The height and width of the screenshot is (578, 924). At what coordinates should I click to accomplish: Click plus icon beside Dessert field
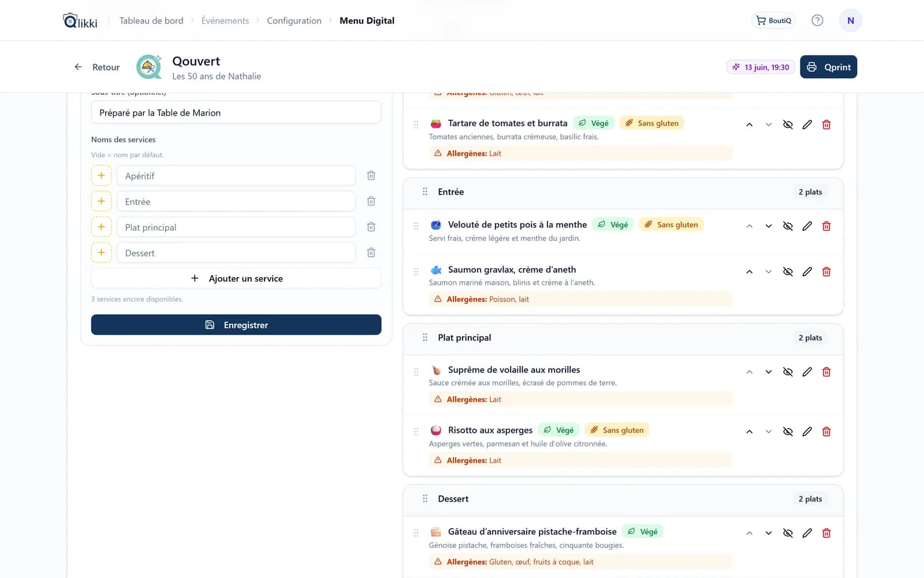click(x=101, y=253)
